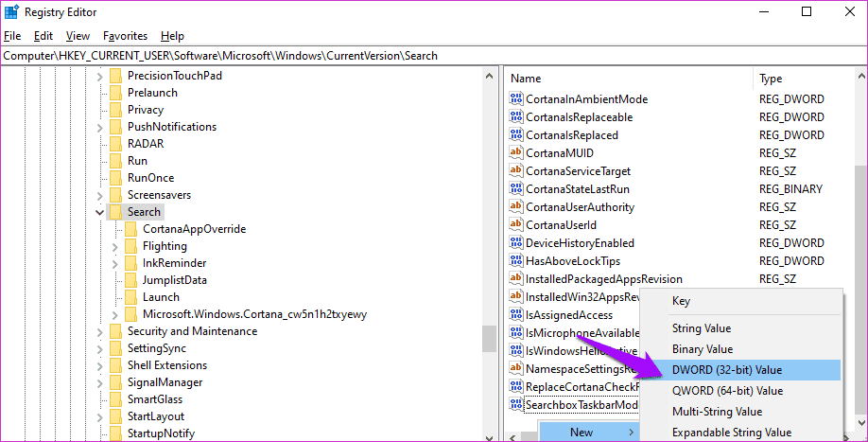Viewport: 868px width, 442px height.
Task: Click the HasAboveLockTips value icon
Action: point(516,261)
